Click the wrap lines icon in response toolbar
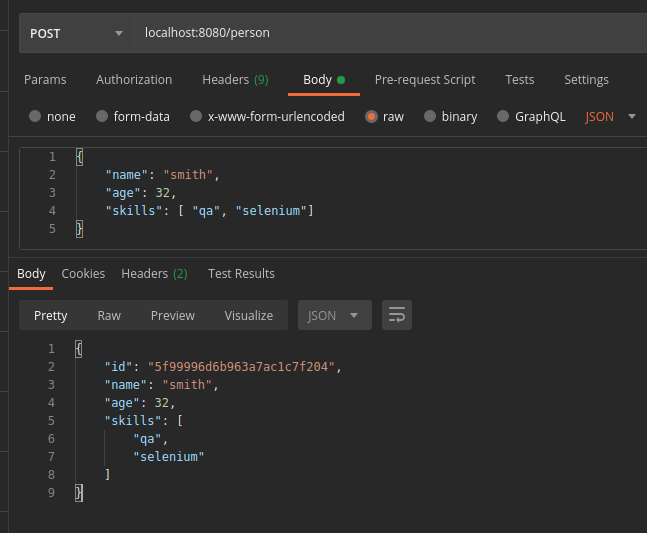Viewport: 647px width, 533px height. coord(397,315)
